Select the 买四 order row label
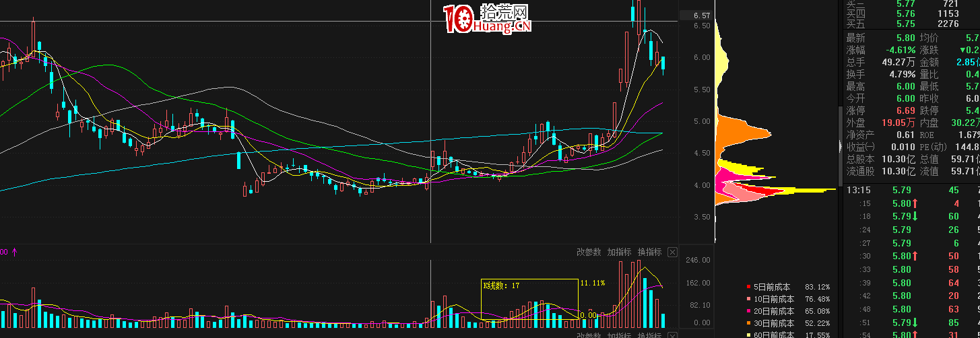This screenshot has height=338, width=980. pyautogui.click(x=856, y=13)
